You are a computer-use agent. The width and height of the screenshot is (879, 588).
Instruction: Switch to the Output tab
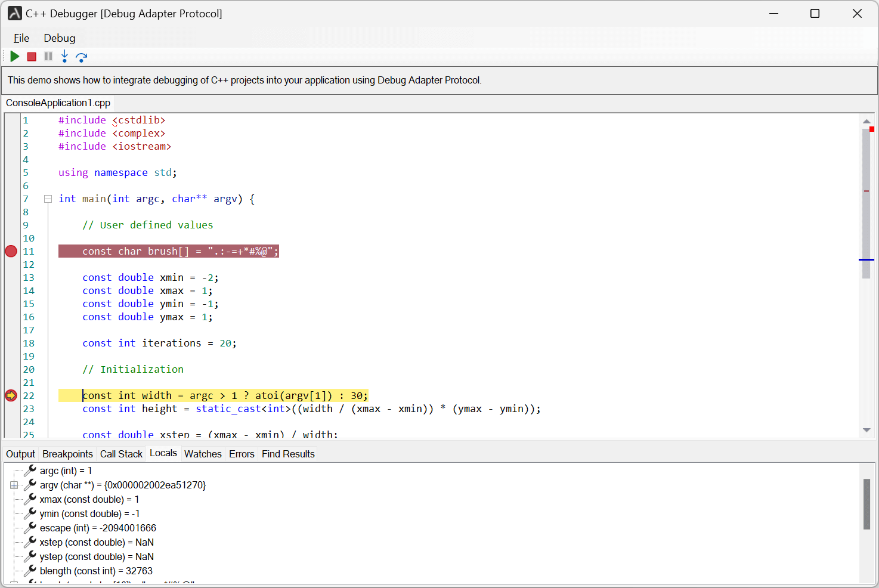tap(21, 454)
